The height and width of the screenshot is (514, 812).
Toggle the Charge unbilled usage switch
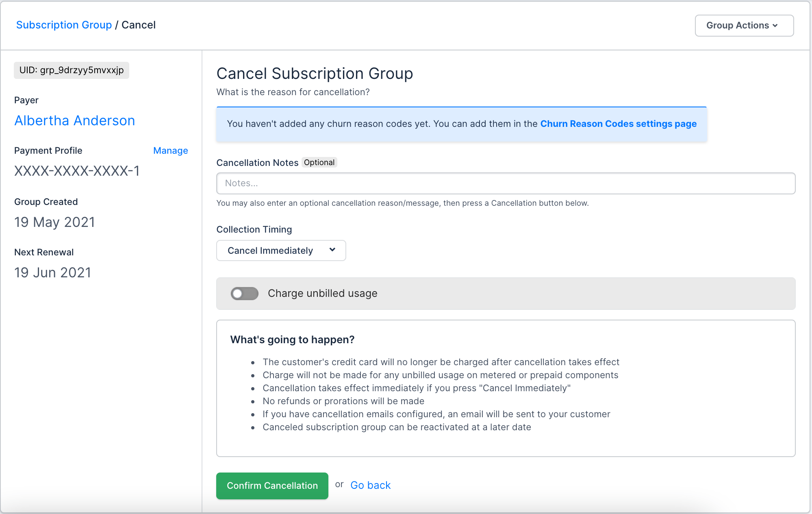[245, 294]
